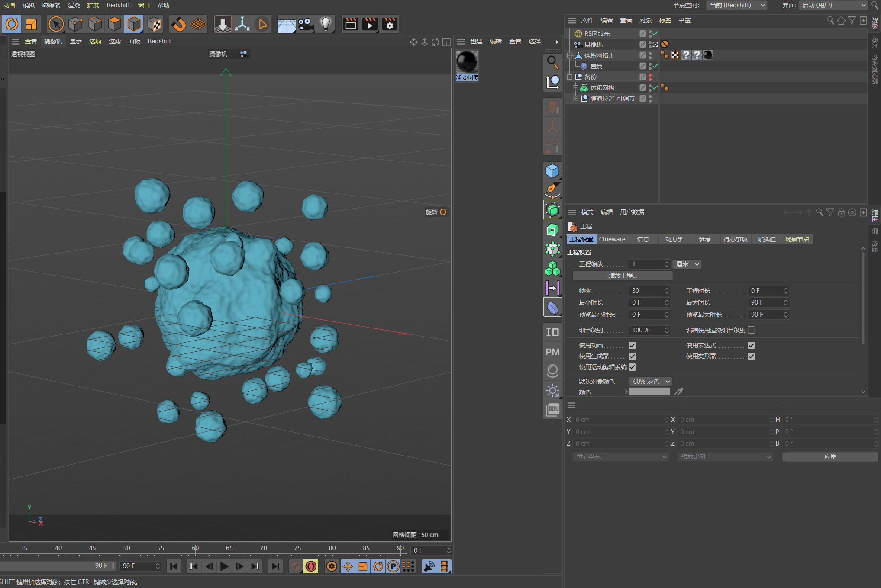
Task: Go to the animation end
Action: tap(275, 566)
